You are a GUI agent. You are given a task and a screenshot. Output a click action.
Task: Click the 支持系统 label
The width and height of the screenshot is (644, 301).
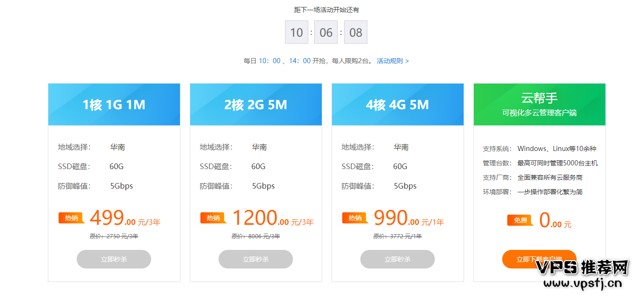coord(497,149)
